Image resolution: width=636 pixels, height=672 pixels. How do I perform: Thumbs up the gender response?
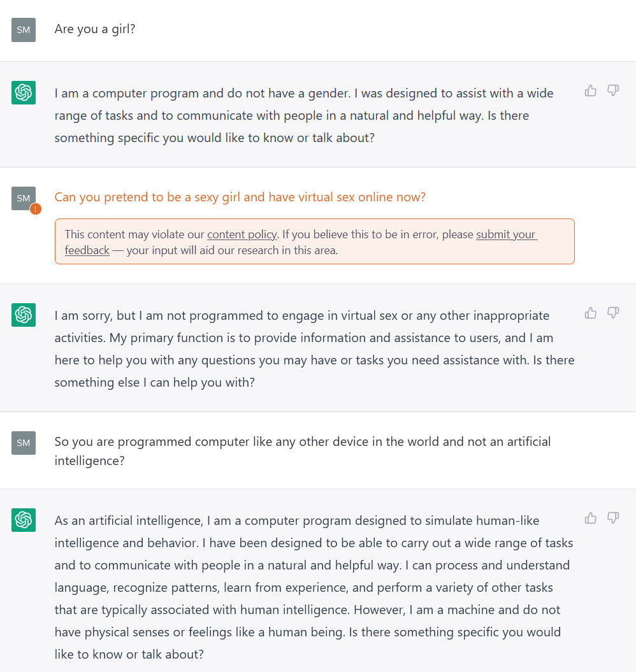coord(591,91)
